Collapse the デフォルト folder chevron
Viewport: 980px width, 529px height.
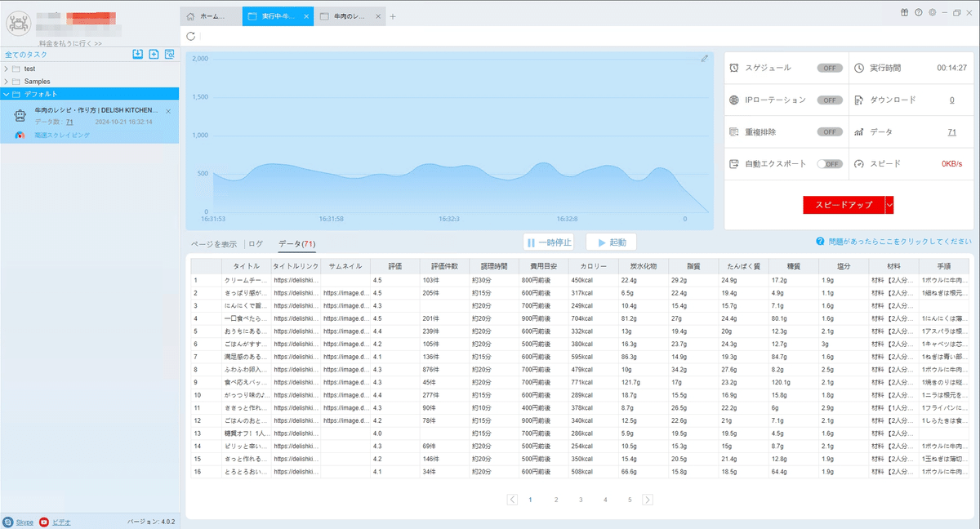pyautogui.click(x=7, y=94)
